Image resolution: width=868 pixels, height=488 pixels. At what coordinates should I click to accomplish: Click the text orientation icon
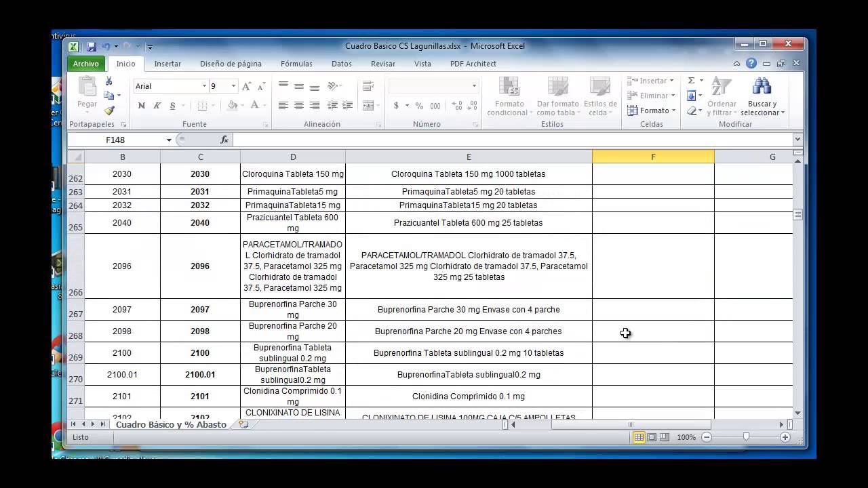tap(333, 86)
